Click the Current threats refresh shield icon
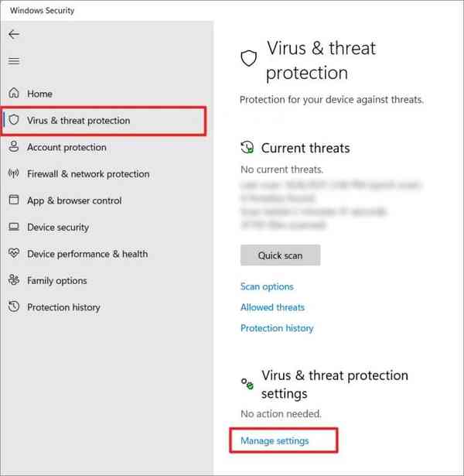Viewport: 464px width, 476px height. click(247, 148)
